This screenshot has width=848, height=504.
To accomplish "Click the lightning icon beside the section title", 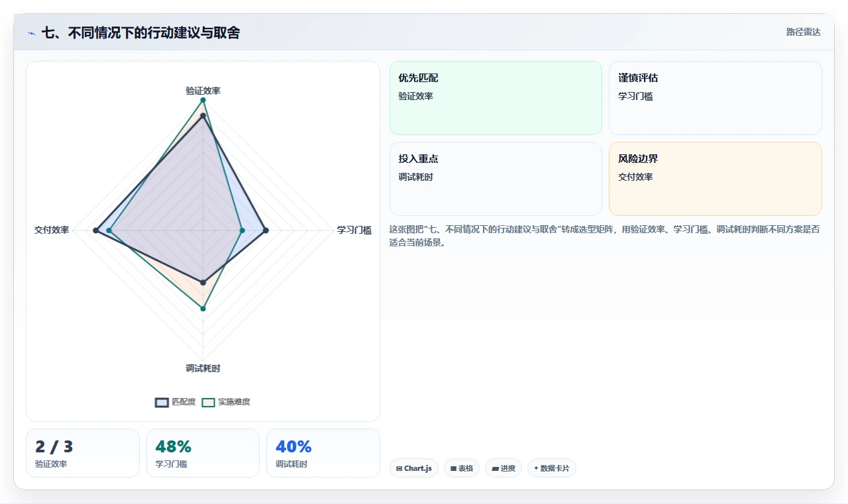I will [31, 32].
